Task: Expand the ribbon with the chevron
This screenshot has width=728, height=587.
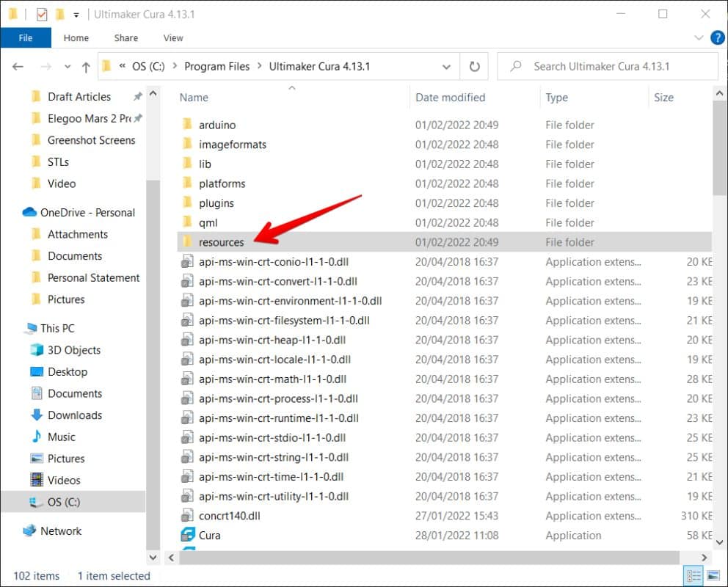Action: pyautogui.click(x=699, y=37)
